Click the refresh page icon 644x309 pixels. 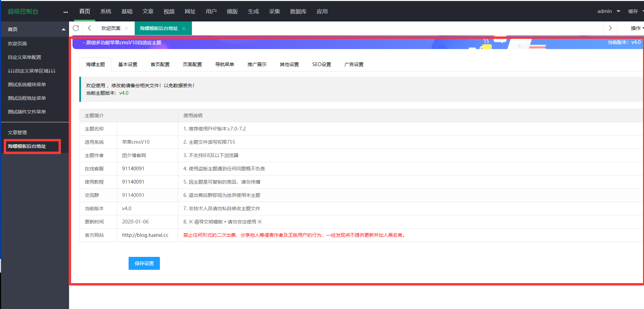coord(76,28)
